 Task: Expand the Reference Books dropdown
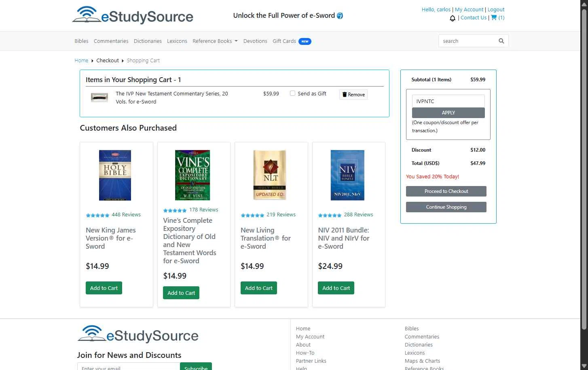point(215,41)
